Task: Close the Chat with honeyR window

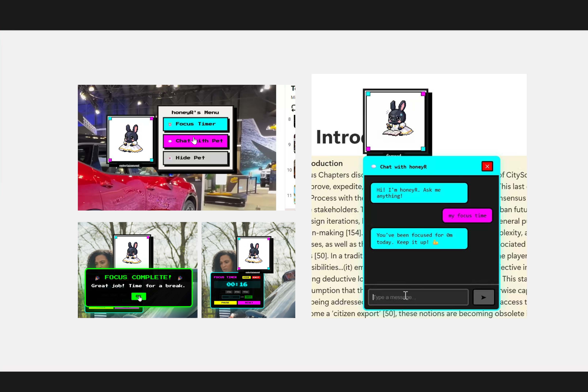Action: (x=487, y=166)
